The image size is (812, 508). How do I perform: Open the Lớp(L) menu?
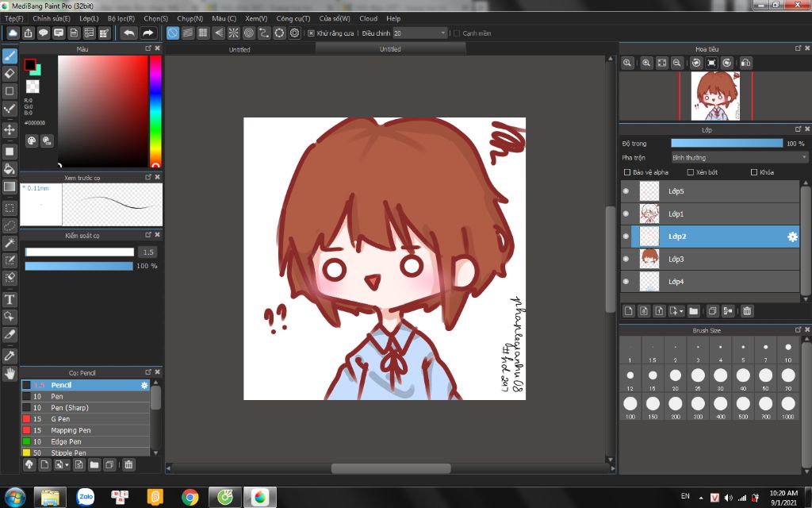click(x=89, y=19)
